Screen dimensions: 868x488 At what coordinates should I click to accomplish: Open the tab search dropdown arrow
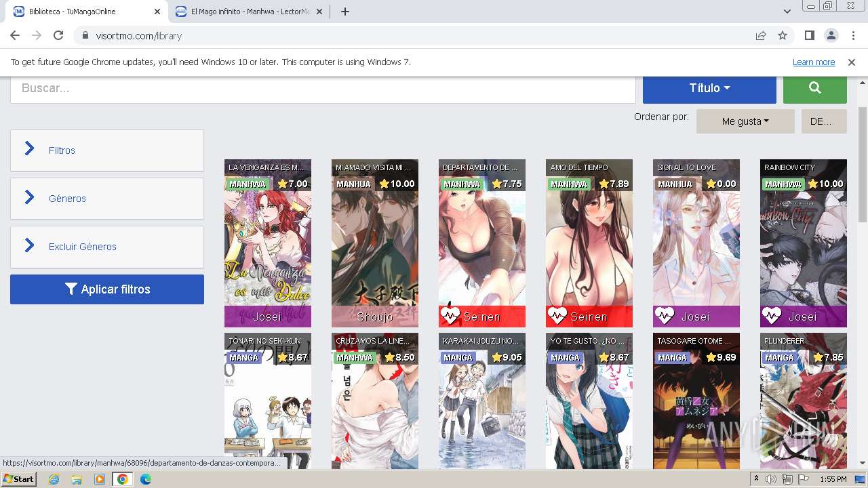(x=787, y=12)
